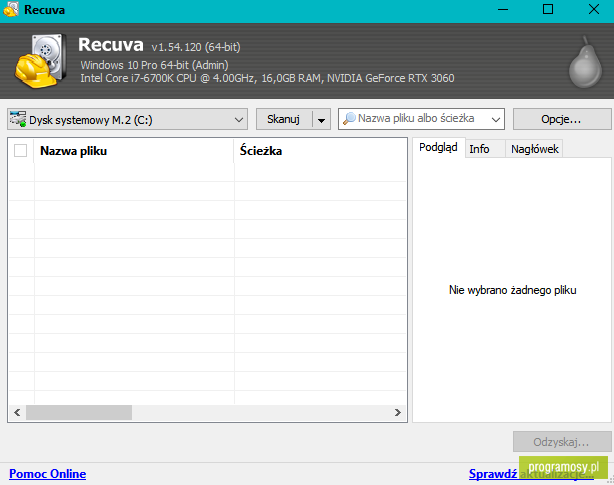Image resolution: width=614 pixels, height=485 pixels.
Task: Click the drive icon in the disk selector
Action: (x=18, y=119)
